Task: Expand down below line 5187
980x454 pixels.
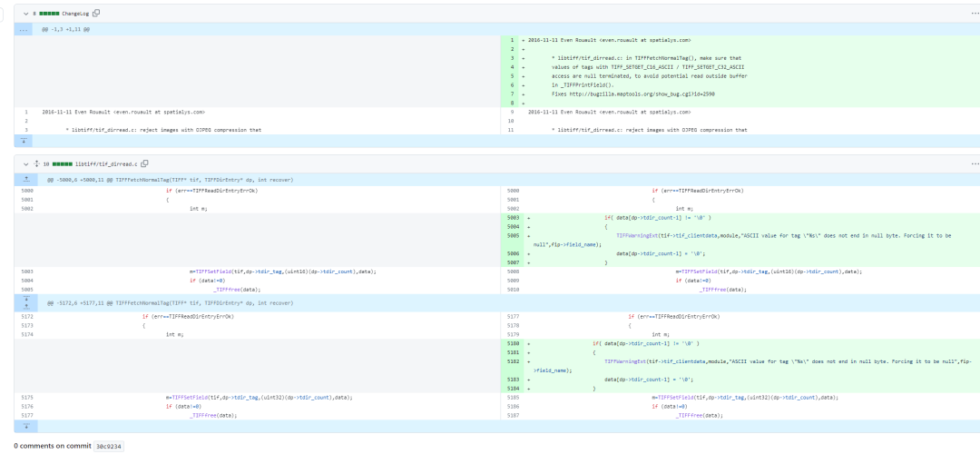Action: point(25,426)
